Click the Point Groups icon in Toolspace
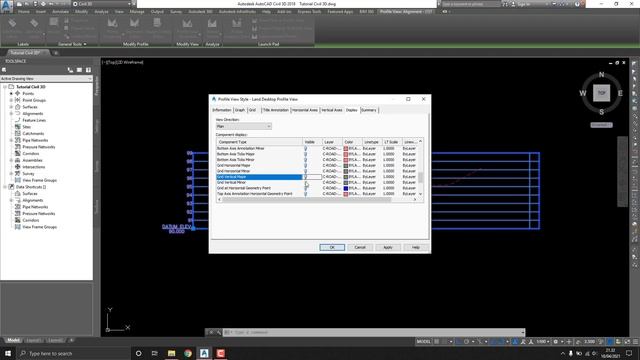Viewport: 640px width, 360px height. (18, 100)
